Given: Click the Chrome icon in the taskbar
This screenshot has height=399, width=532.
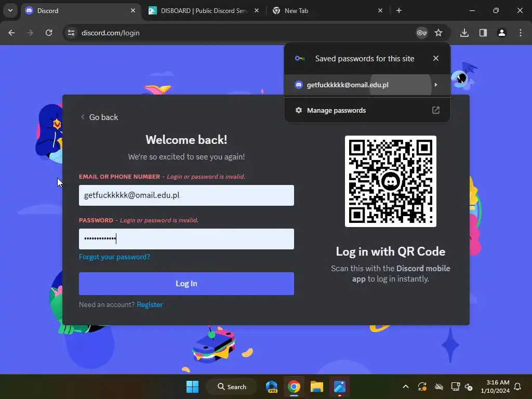Looking at the screenshot, I should 294,387.
